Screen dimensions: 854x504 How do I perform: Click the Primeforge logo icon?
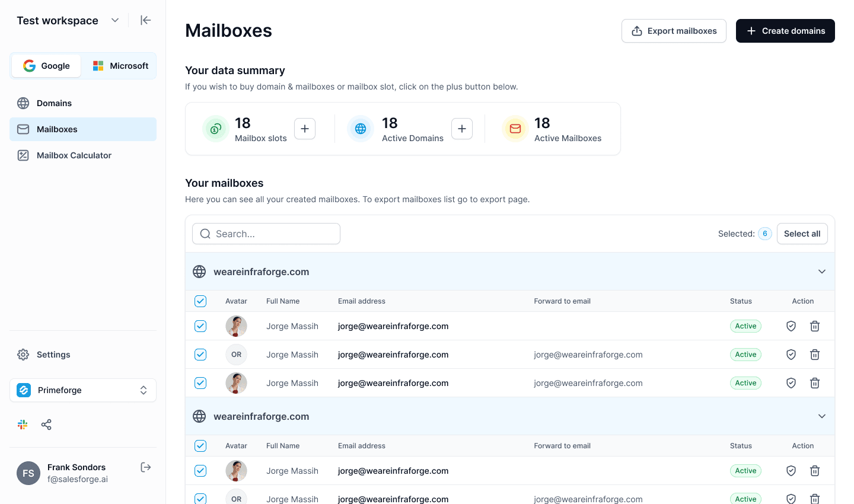[24, 390]
